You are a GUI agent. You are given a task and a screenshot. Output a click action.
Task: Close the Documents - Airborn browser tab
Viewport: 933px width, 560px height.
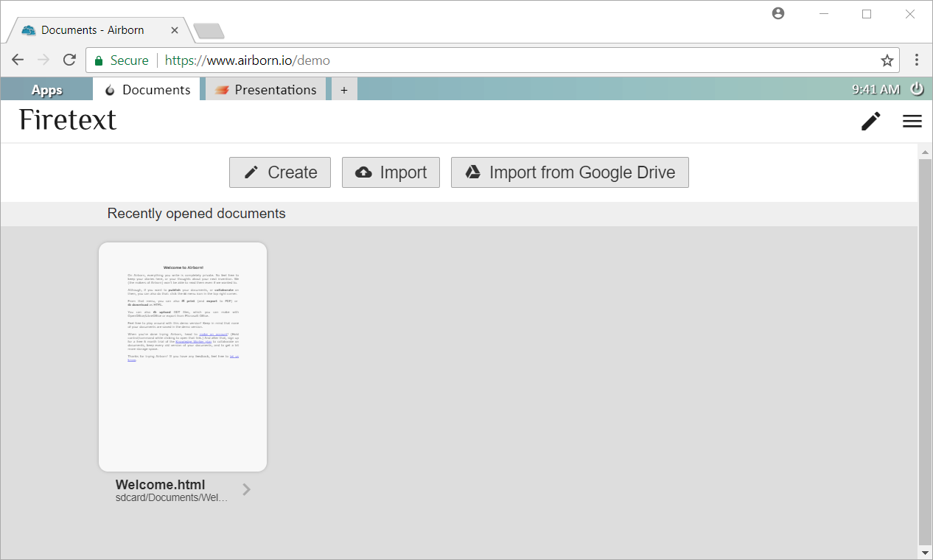(175, 30)
